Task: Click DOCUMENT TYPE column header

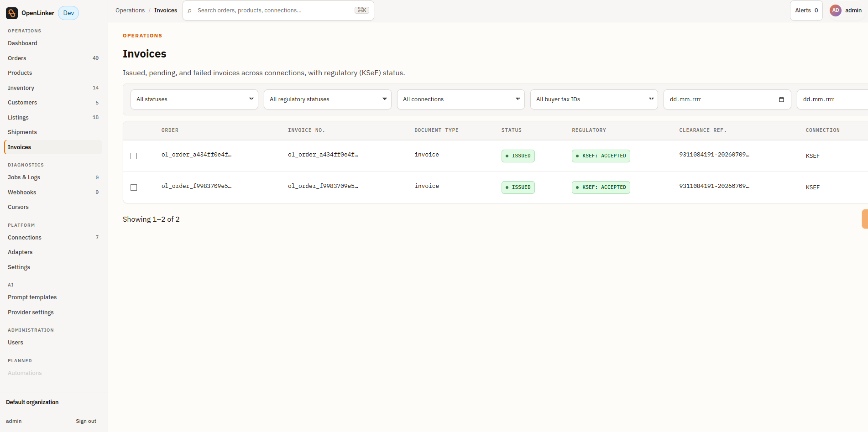Action: 436,130
